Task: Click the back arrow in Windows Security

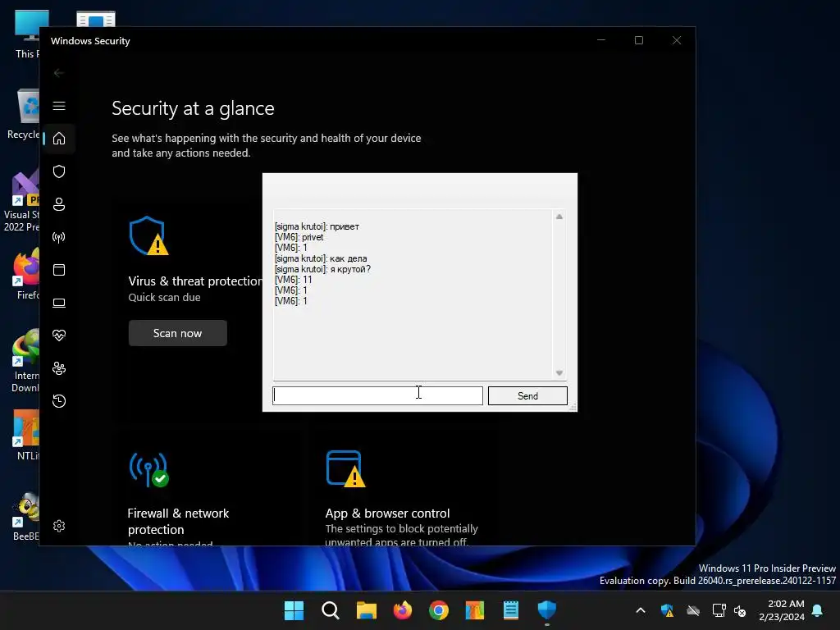Action: [59, 73]
